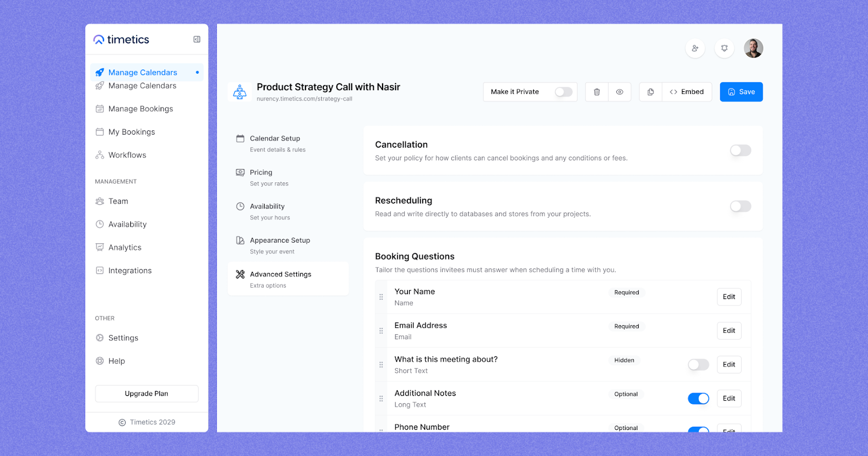Image resolution: width=868 pixels, height=456 pixels.
Task: Edit the Your Name question
Action: pos(729,297)
